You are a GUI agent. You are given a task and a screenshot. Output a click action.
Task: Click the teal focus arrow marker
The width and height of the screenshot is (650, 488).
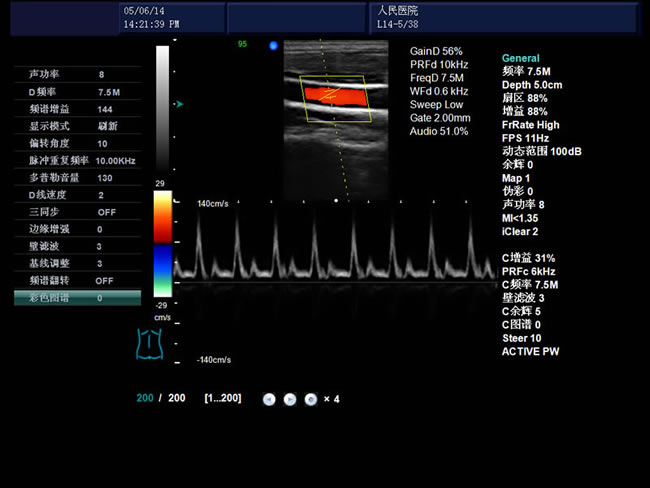(x=179, y=103)
